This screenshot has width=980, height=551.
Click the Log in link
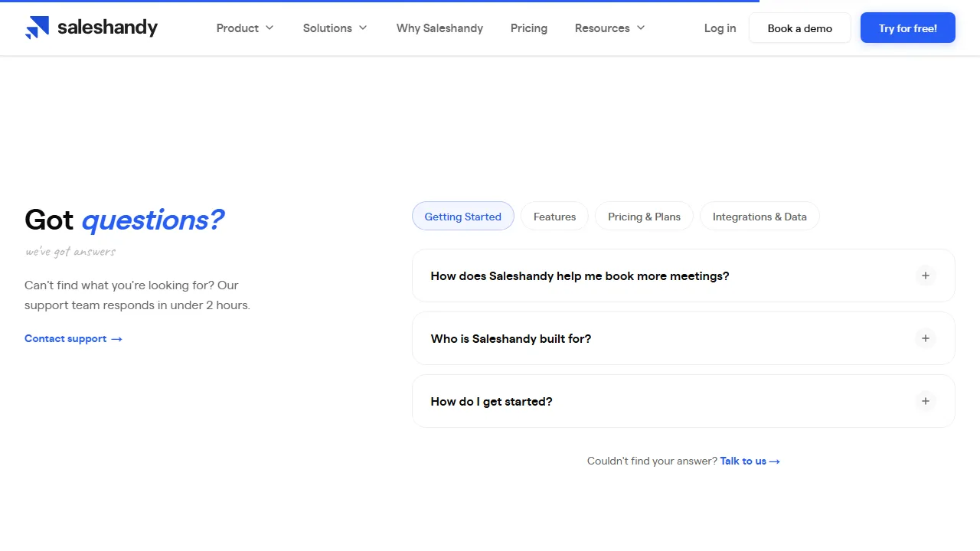[x=720, y=28]
